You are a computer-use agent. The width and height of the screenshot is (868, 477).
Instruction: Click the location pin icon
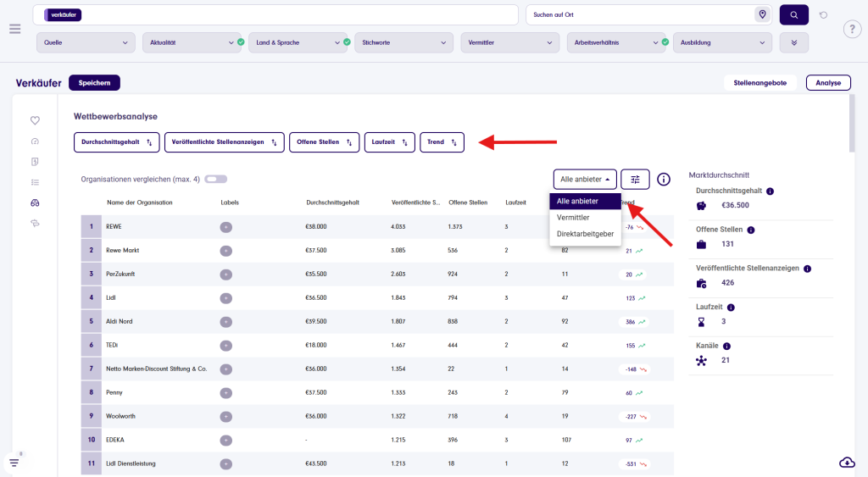tap(763, 15)
